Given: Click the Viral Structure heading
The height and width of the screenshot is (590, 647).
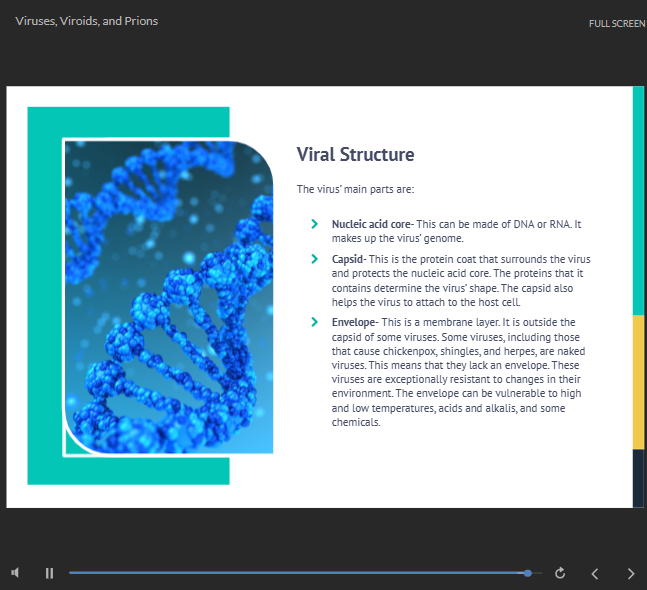Looking at the screenshot, I should point(355,154).
